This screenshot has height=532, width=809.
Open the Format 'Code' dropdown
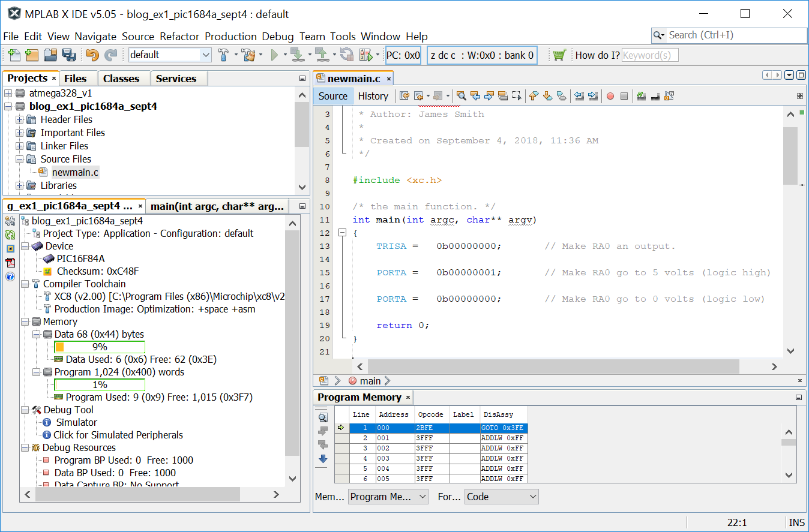coord(502,497)
